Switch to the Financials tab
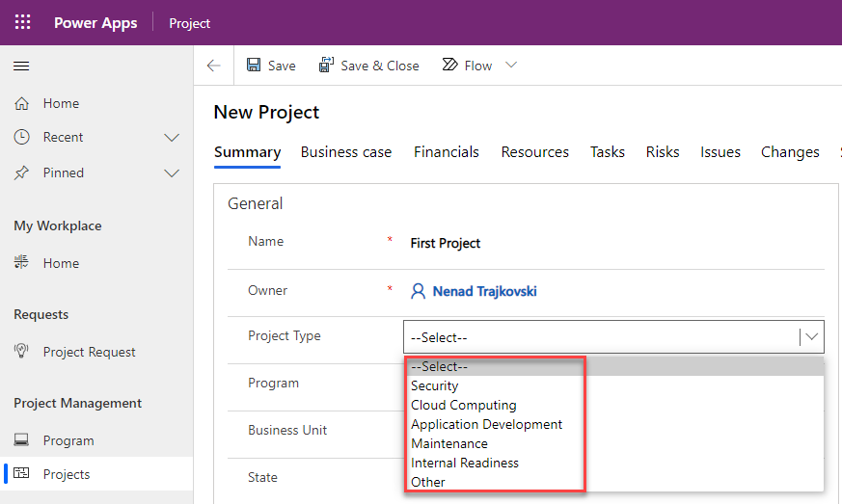Image resolution: width=842 pixels, height=504 pixels. coord(446,152)
